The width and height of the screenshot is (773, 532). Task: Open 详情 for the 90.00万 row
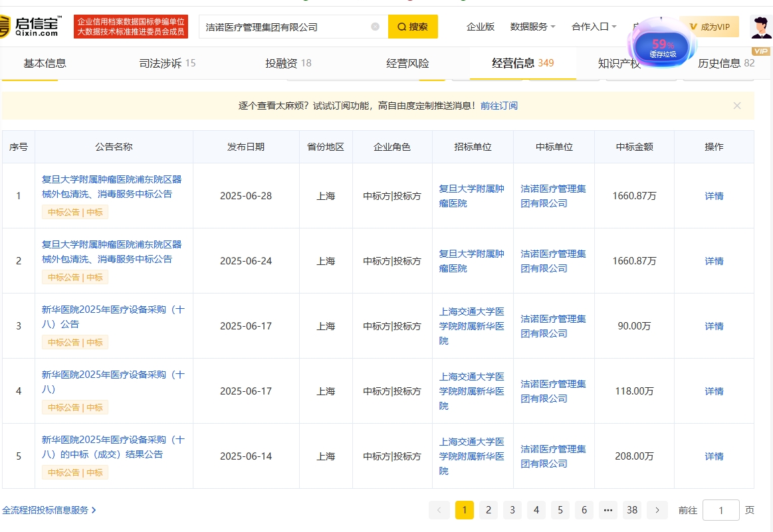[714, 326]
